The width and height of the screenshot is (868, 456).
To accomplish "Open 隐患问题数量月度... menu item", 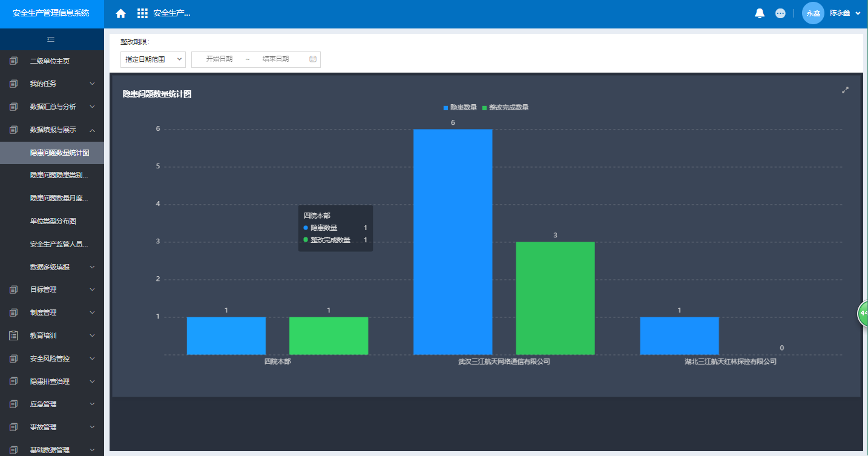I will 52,198.
